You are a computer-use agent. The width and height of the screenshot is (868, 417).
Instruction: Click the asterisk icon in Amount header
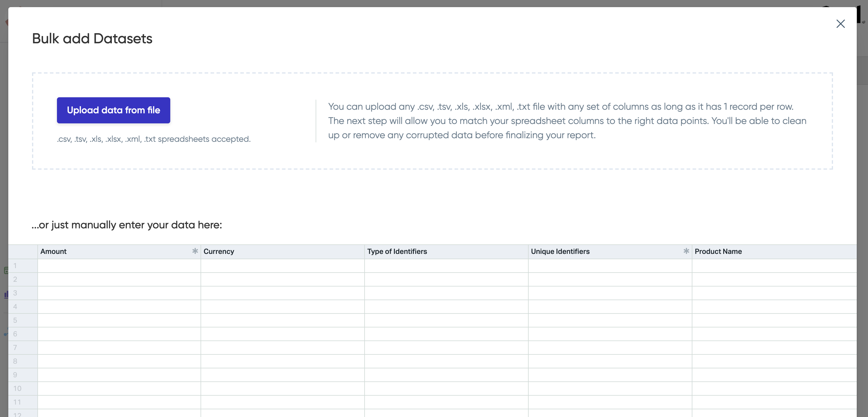point(195,251)
